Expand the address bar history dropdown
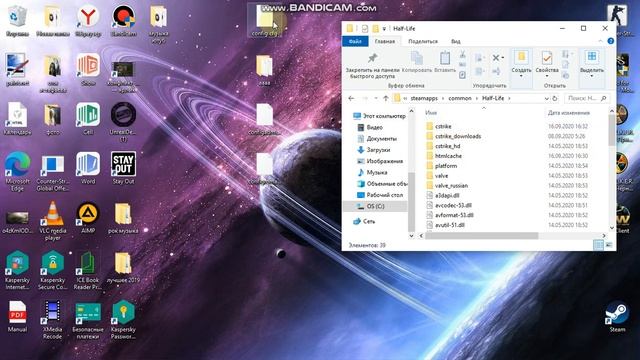Screen dimensions: 640x360 tap(546, 98)
